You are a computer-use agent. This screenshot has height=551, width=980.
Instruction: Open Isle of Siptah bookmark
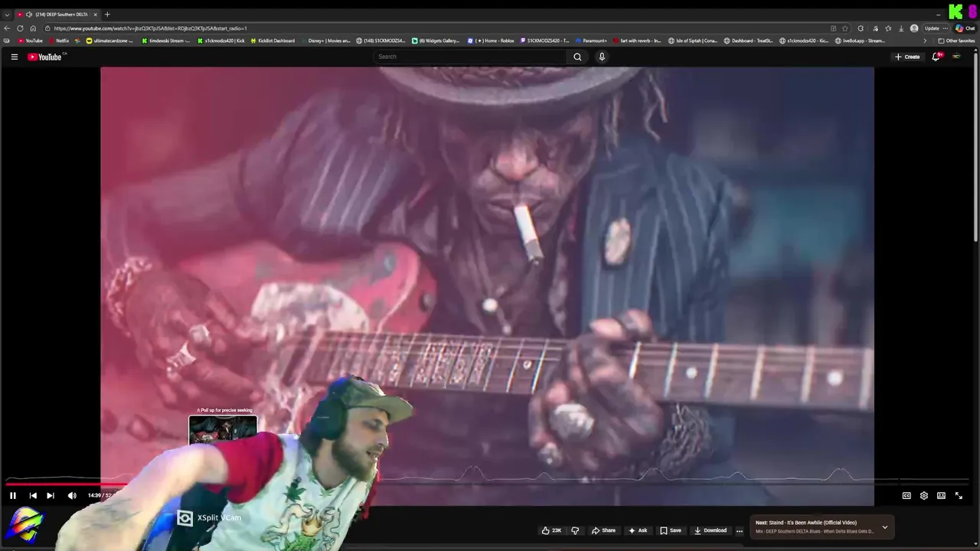[693, 41]
